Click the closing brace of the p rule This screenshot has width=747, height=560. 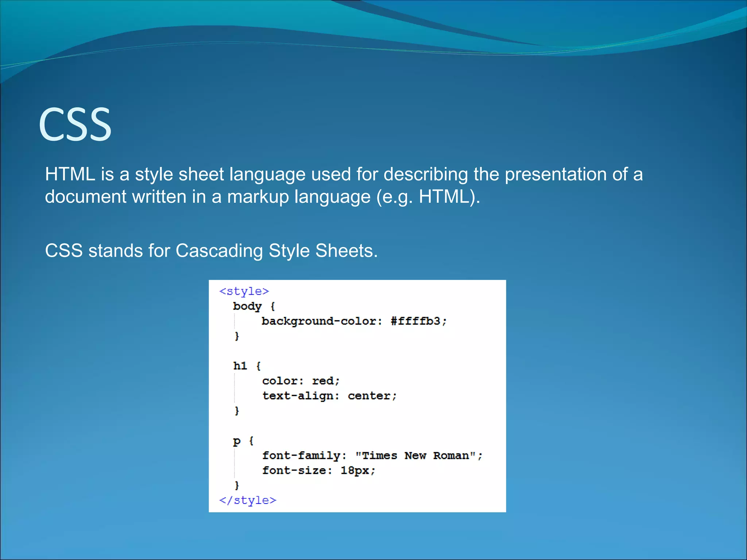click(237, 485)
